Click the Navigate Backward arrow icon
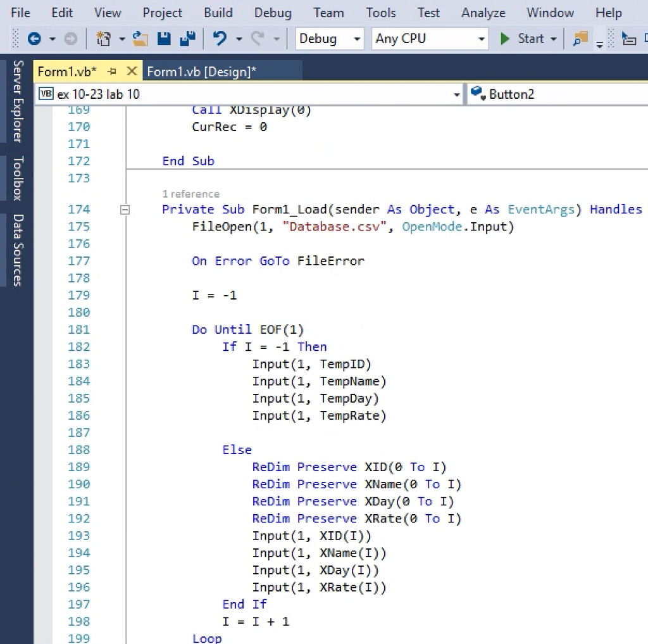This screenshot has height=644, width=648. tap(34, 39)
